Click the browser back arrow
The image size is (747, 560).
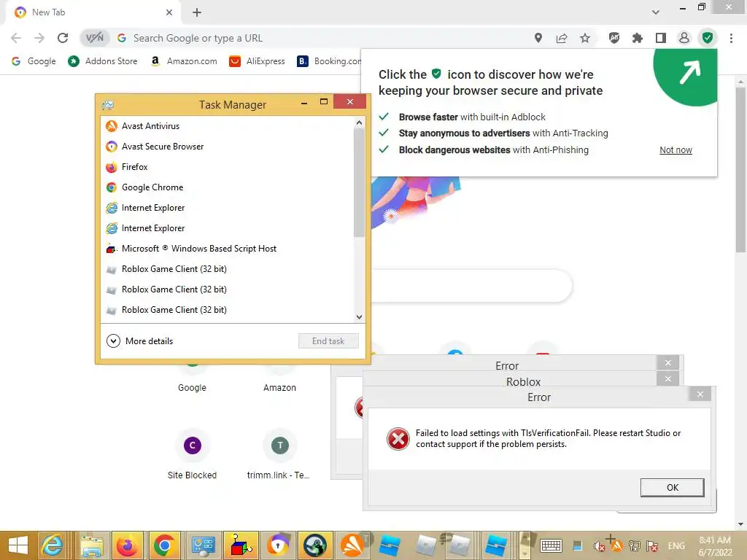pos(16,38)
